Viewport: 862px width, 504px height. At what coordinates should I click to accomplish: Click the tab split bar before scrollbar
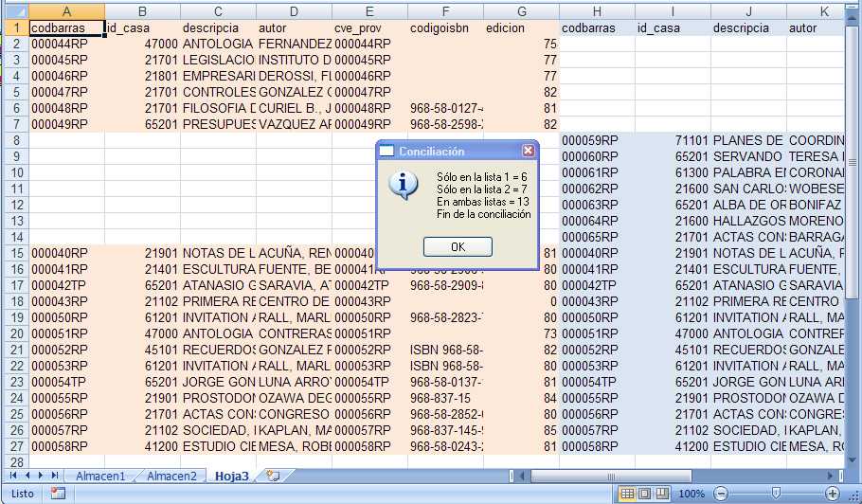(512, 476)
